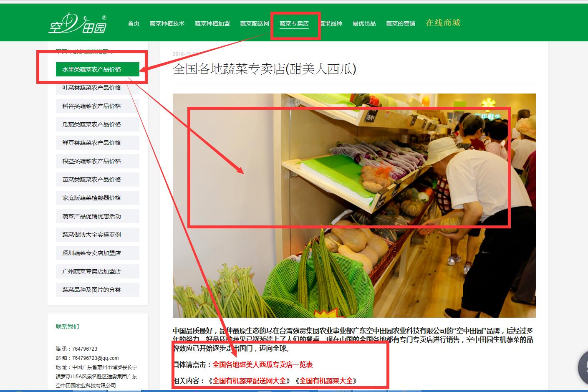
Task: Select 蔬菜配送网 in the top menu
Action: pyautogui.click(x=255, y=23)
